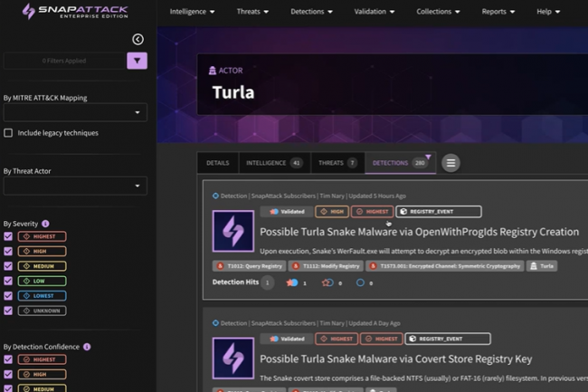
Task: Toggle the Unknown severity checkbox
Action: pyautogui.click(x=9, y=311)
